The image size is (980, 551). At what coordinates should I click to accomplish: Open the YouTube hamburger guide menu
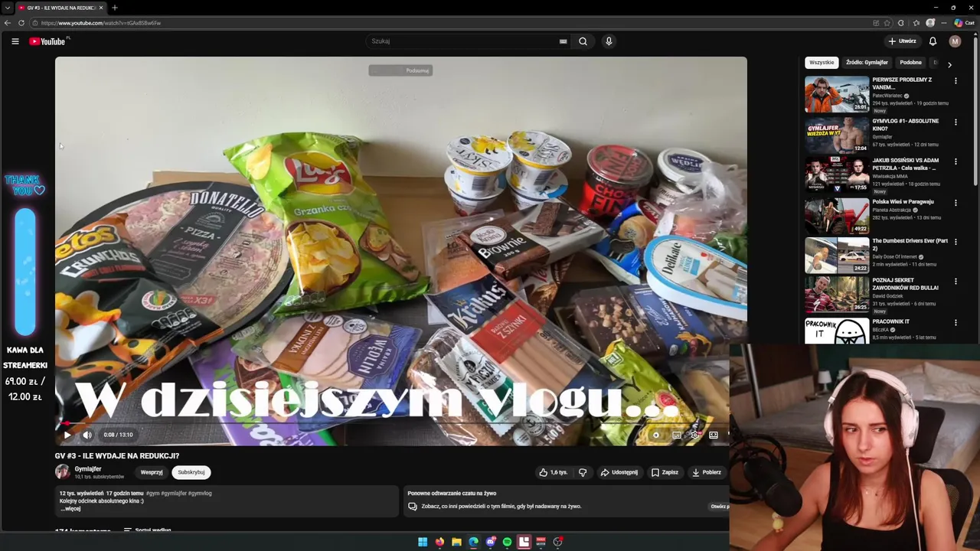point(15,41)
